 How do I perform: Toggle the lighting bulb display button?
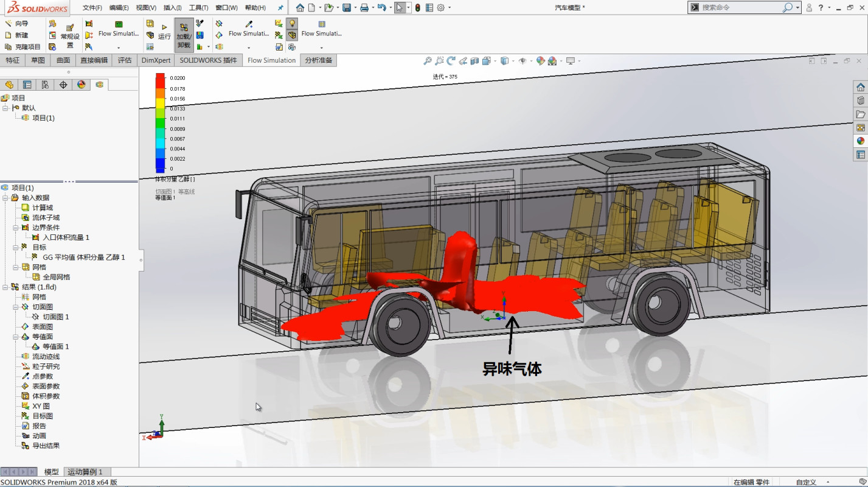pyautogui.click(x=292, y=23)
